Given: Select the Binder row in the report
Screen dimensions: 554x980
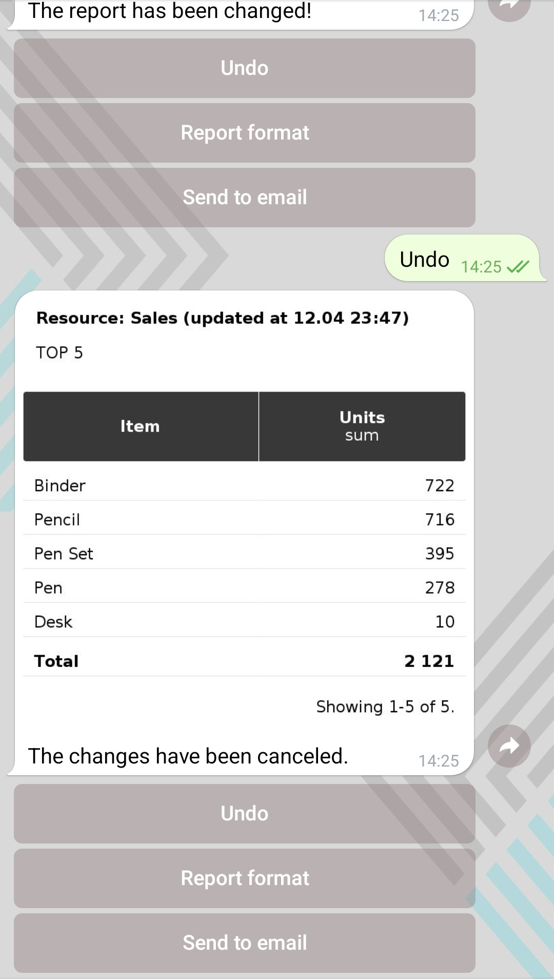Looking at the screenshot, I should coord(244,485).
